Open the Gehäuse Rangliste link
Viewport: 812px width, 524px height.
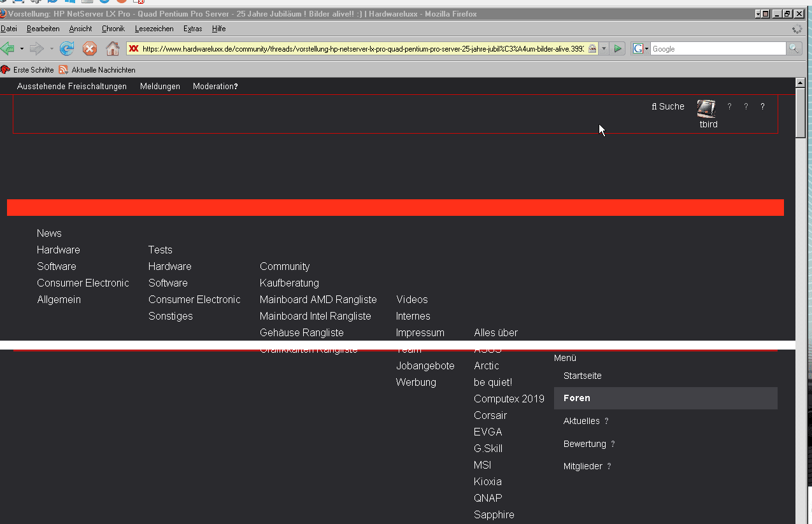pos(302,332)
